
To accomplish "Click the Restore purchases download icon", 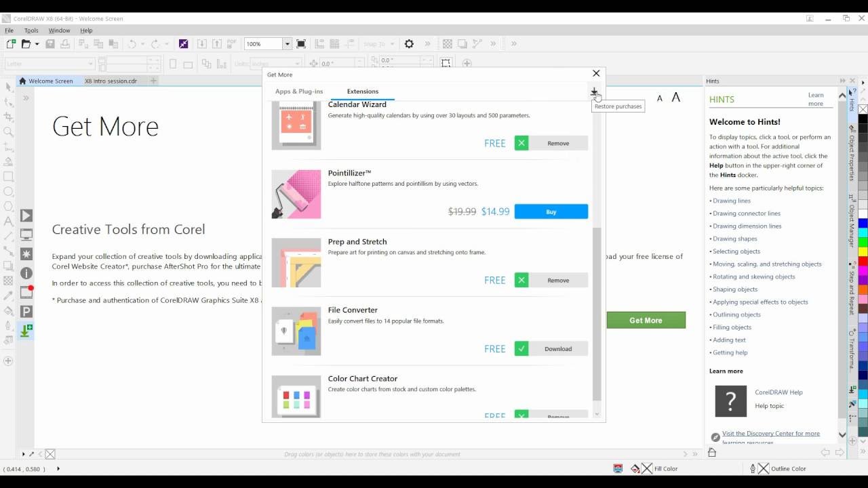I will click(594, 91).
